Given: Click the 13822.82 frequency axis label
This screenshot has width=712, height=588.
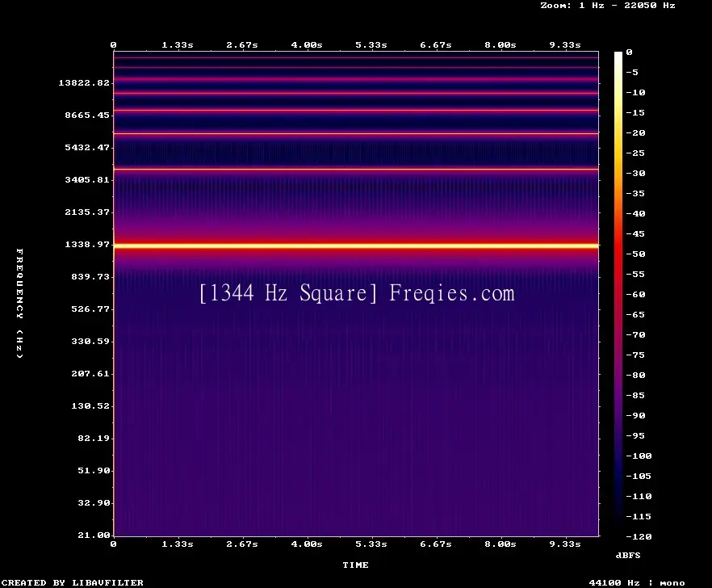Looking at the screenshot, I should (x=84, y=82).
